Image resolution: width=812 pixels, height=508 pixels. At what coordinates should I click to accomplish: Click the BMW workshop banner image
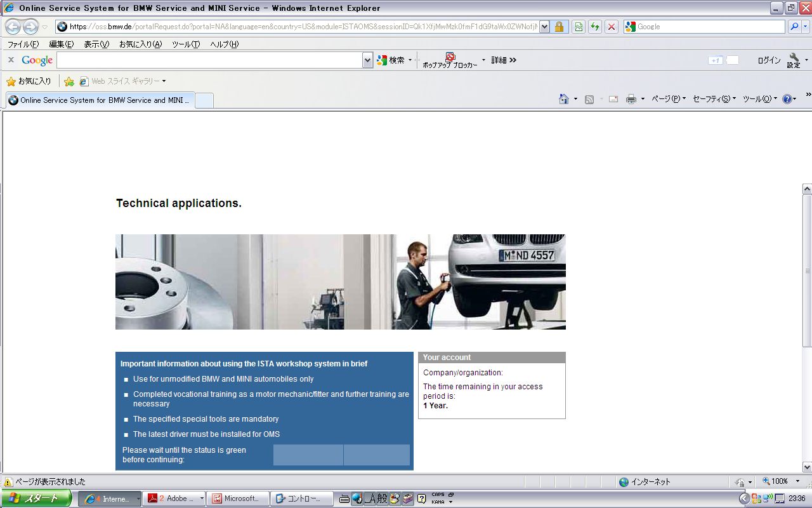pos(341,282)
